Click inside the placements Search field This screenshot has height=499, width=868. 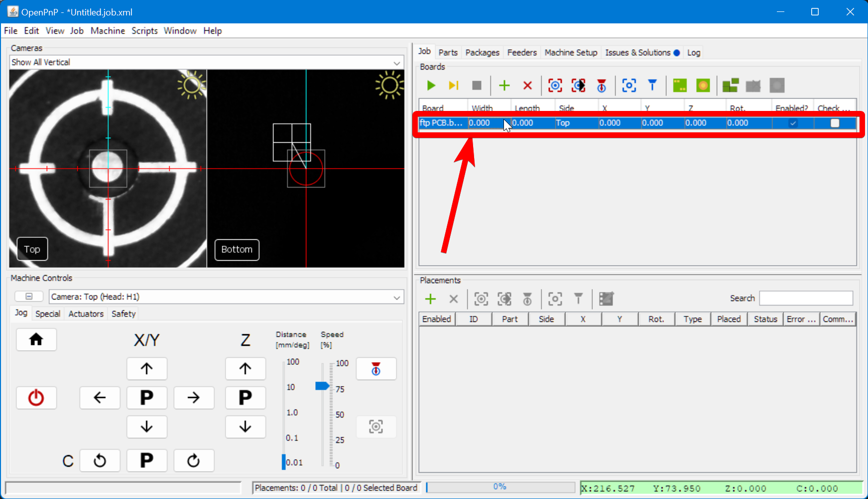click(806, 298)
